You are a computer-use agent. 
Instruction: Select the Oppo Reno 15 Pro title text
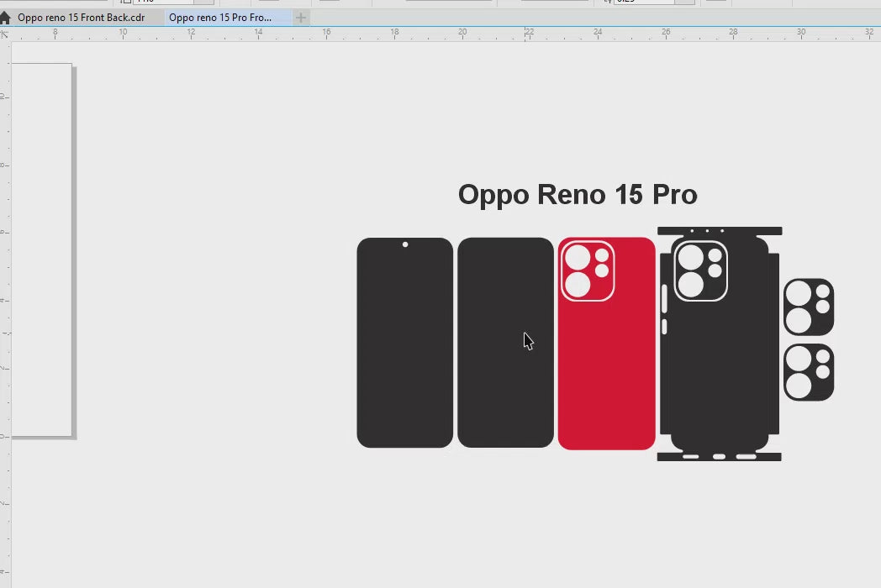click(x=578, y=195)
